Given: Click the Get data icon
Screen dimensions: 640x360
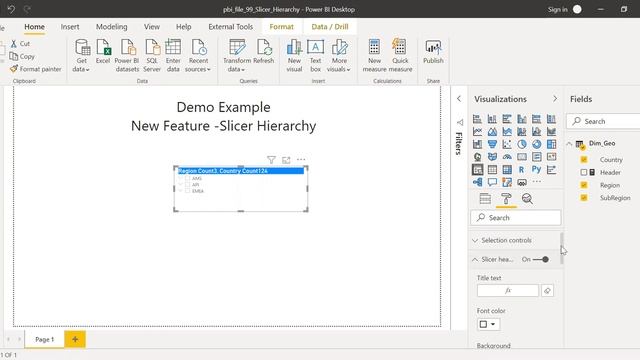Looking at the screenshot, I should pos(82,48).
